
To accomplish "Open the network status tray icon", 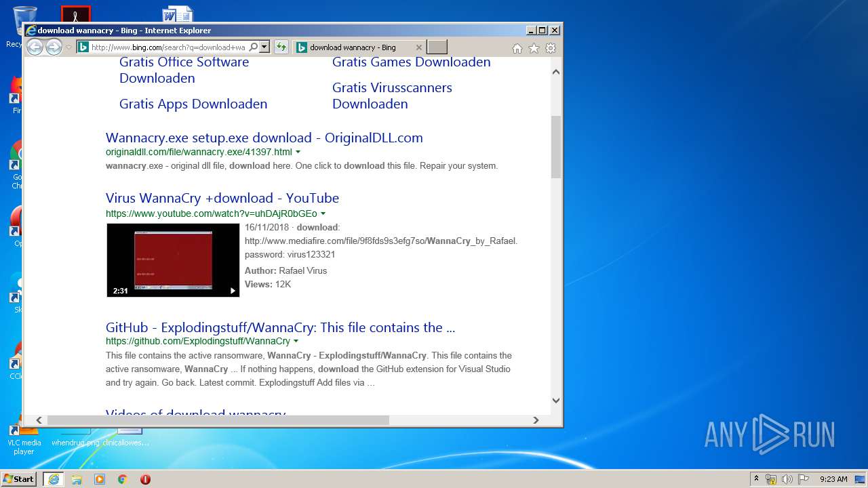I will (771, 479).
